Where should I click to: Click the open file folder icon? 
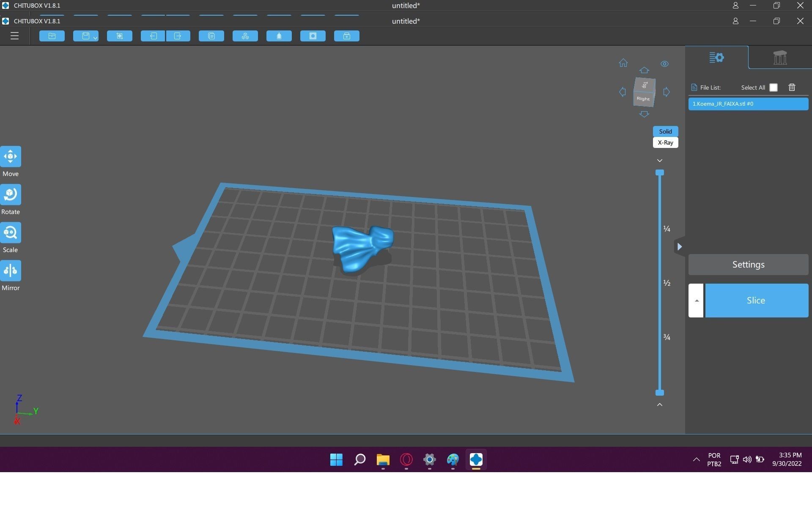[52, 36]
